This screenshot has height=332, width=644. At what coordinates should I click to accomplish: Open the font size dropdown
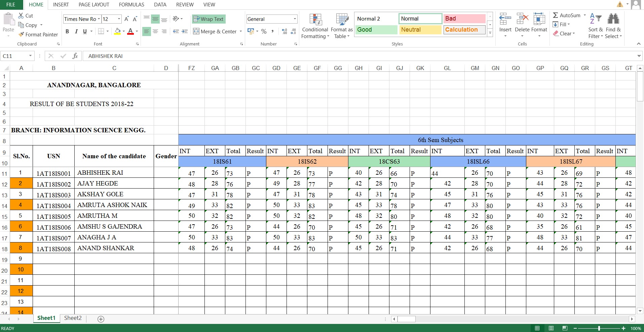[x=119, y=19]
